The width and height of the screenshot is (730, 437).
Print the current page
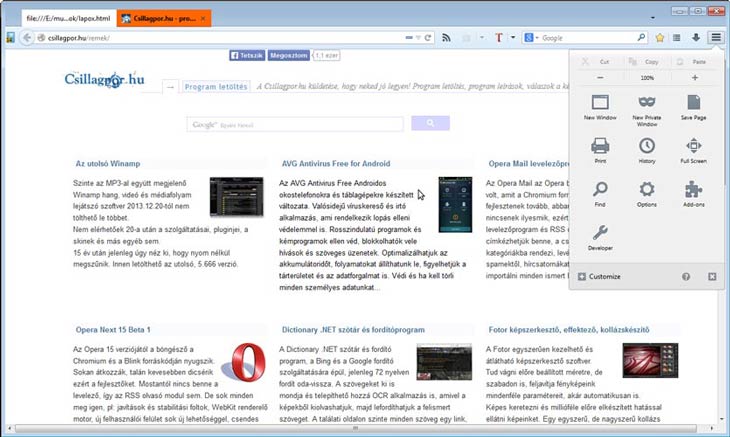pyautogui.click(x=600, y=150)
